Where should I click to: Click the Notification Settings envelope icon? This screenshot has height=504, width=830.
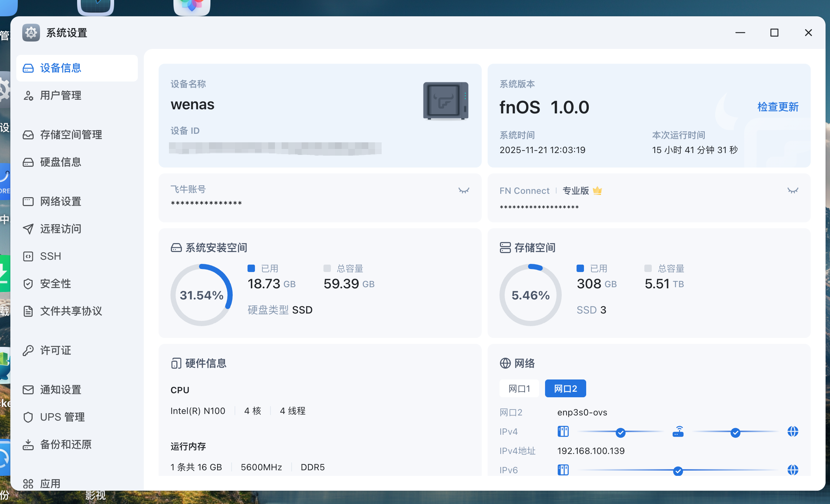coord(28,390)
